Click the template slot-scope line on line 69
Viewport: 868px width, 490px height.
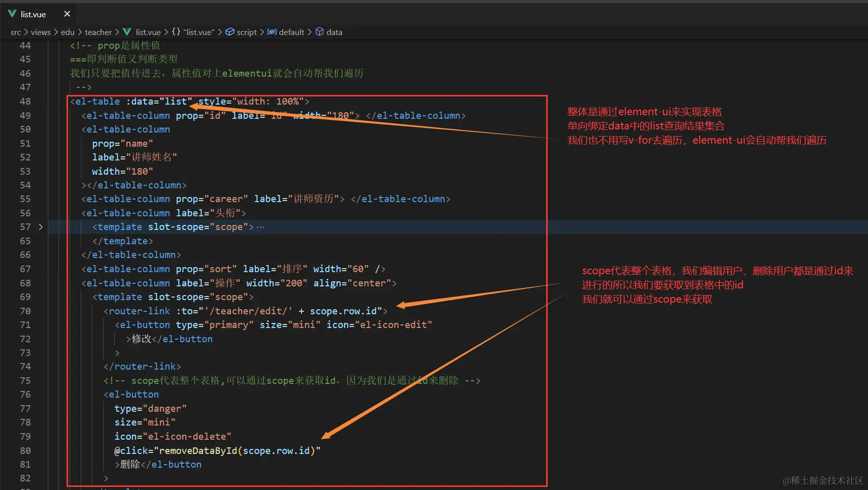tap(173, 297)
